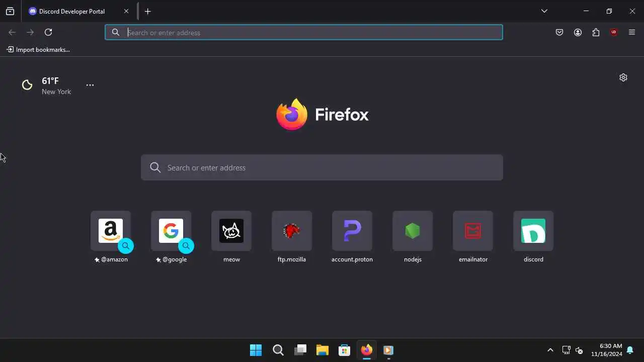Open the @google shortcut tile

tap(171, 237)
